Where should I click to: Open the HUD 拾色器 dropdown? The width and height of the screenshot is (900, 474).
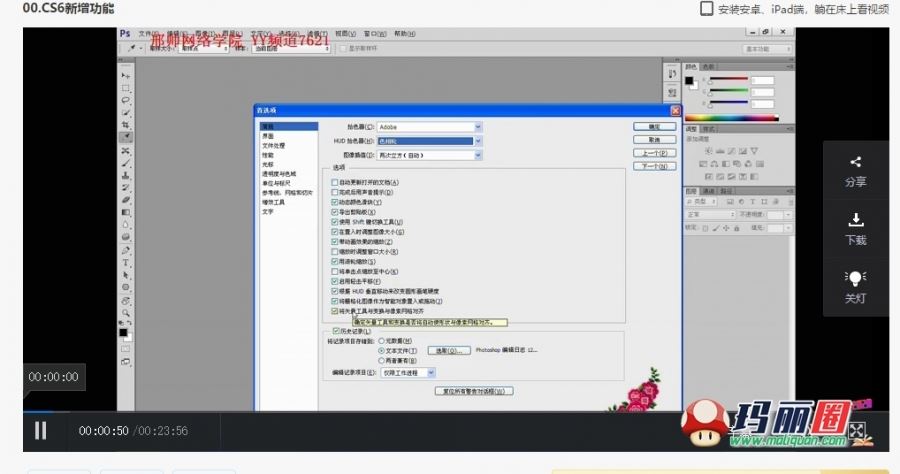point(429,141)
